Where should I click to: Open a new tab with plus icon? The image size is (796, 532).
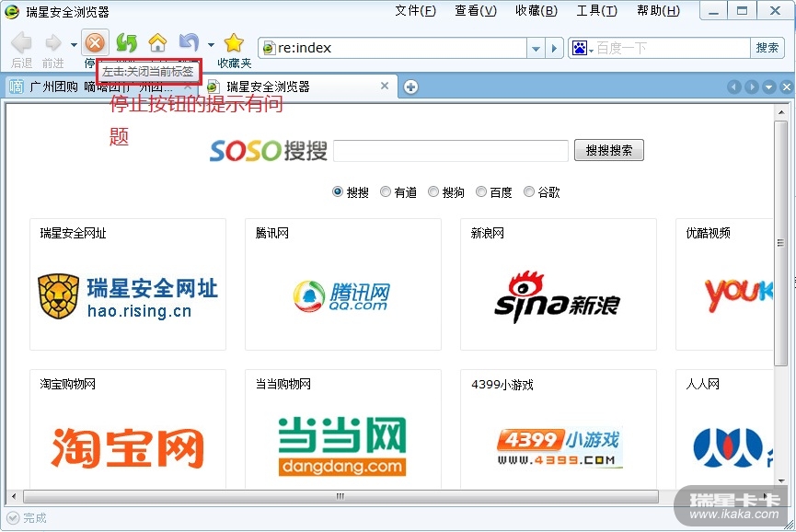[410, 87]
